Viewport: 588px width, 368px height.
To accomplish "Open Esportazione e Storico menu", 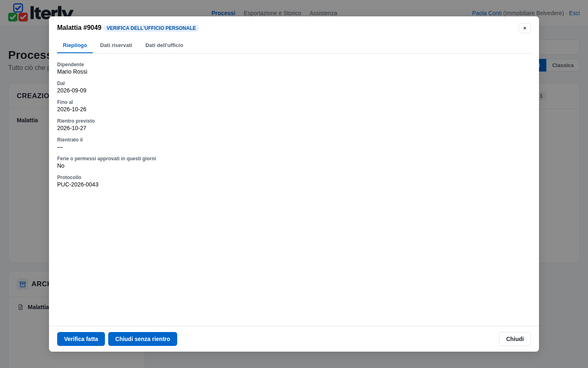I will [272, 13].
